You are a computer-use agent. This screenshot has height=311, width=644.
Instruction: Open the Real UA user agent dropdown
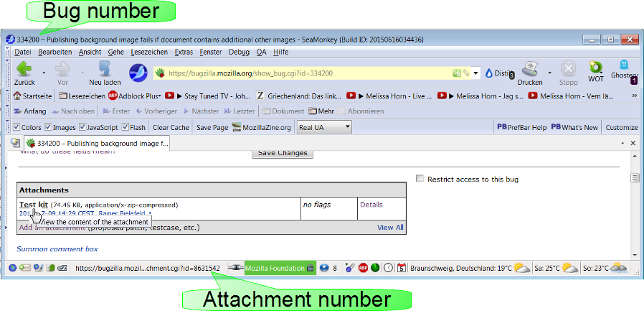[324, 127]
